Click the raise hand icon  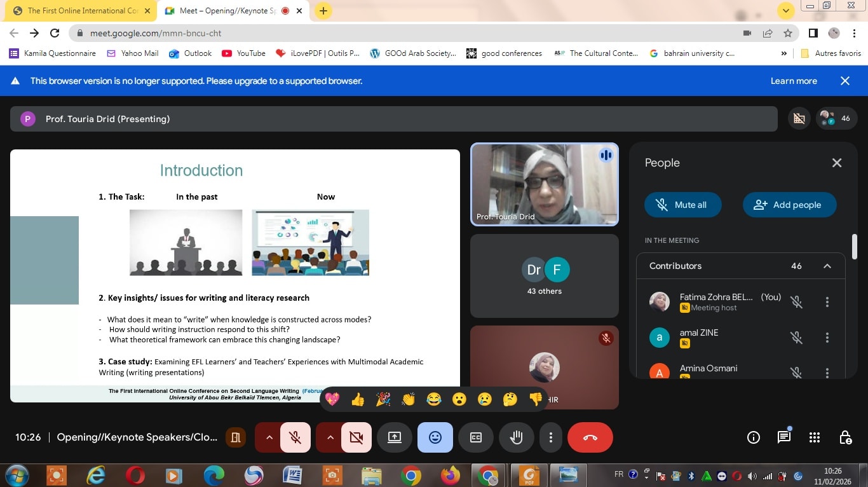coord(516,437)
